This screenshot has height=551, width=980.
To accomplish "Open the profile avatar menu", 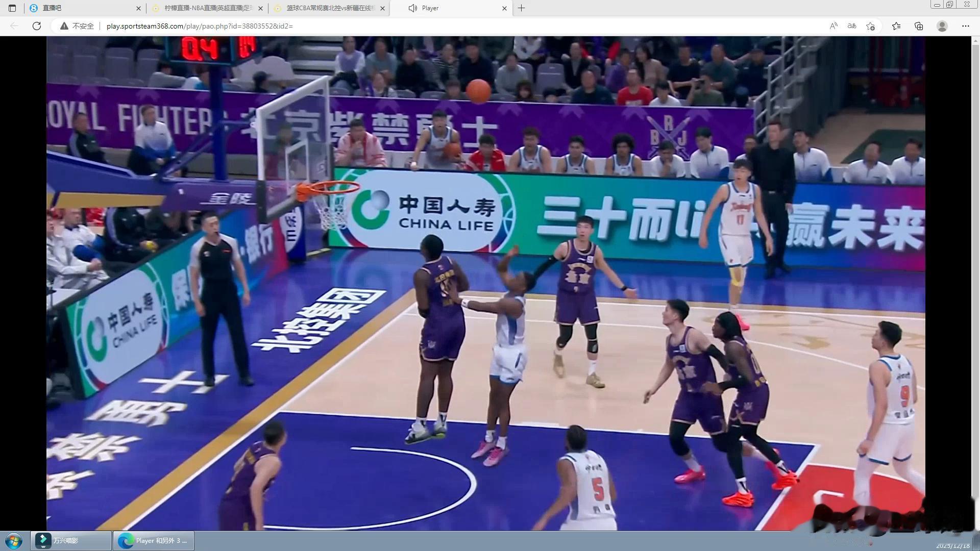I will point(942,26).
